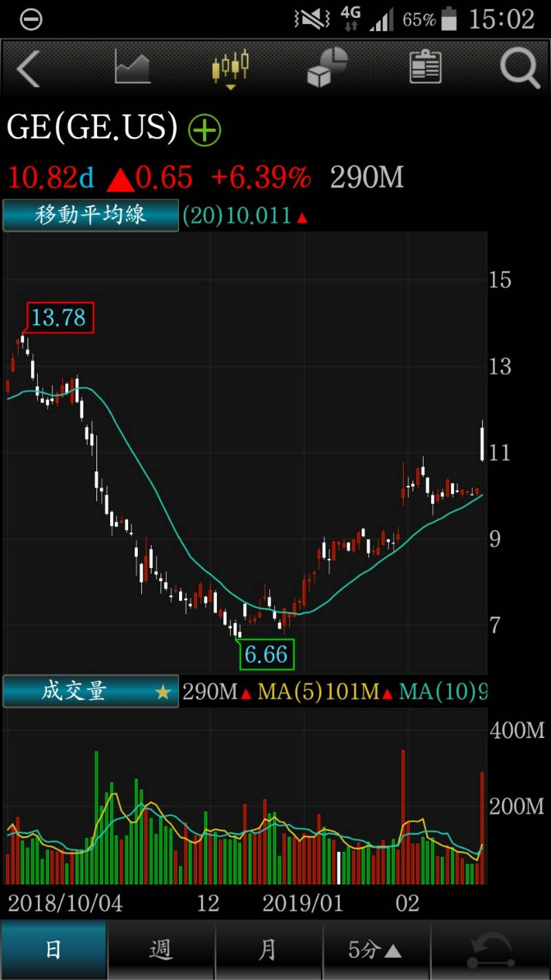551x980 pixels.
Task: Select the candlestick chart icon in the toolbar
Action: (x=230, y=64)
